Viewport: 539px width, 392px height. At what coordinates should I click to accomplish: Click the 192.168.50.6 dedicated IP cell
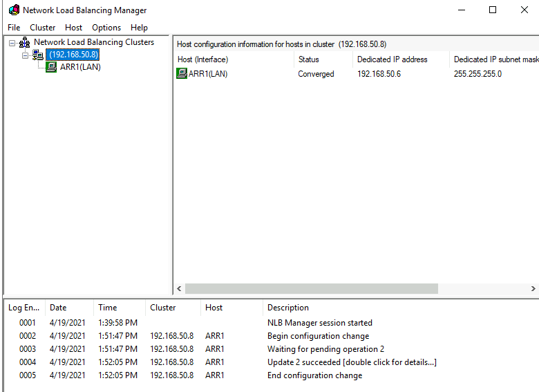coord(379,74)
